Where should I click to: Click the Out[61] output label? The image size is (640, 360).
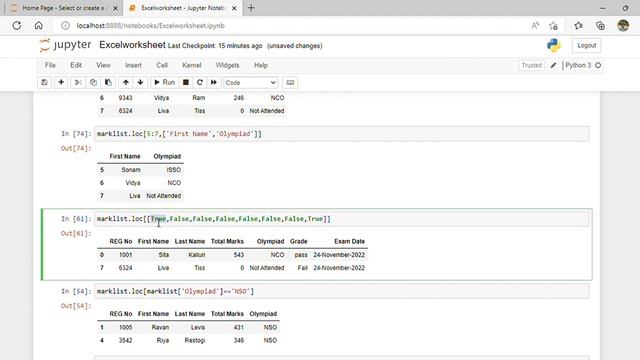pyautogui.click(x=76, y=233)
